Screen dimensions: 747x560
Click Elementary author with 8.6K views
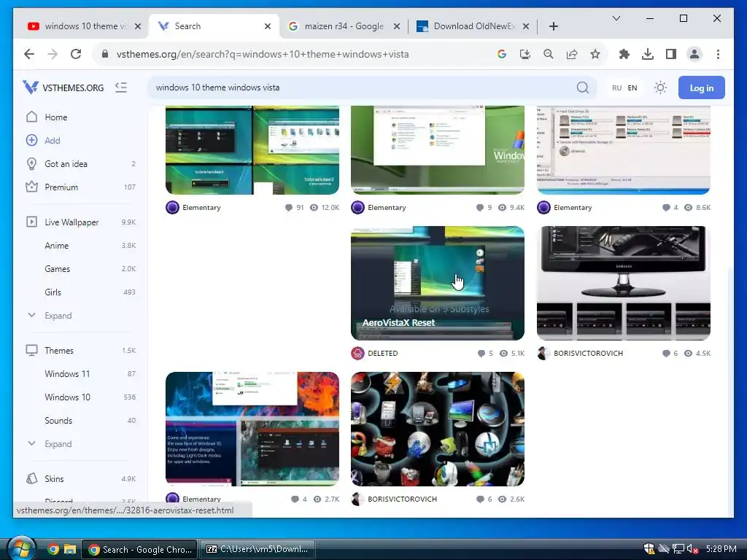573,208
